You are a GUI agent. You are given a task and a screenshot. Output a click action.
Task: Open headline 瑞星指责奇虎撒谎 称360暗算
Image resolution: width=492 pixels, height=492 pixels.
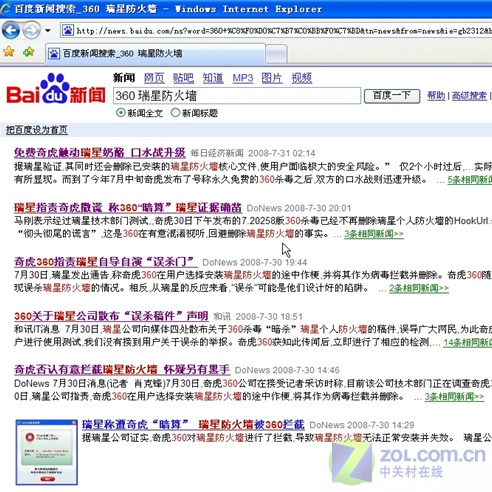pyautogui.click(x=128, y=207)
